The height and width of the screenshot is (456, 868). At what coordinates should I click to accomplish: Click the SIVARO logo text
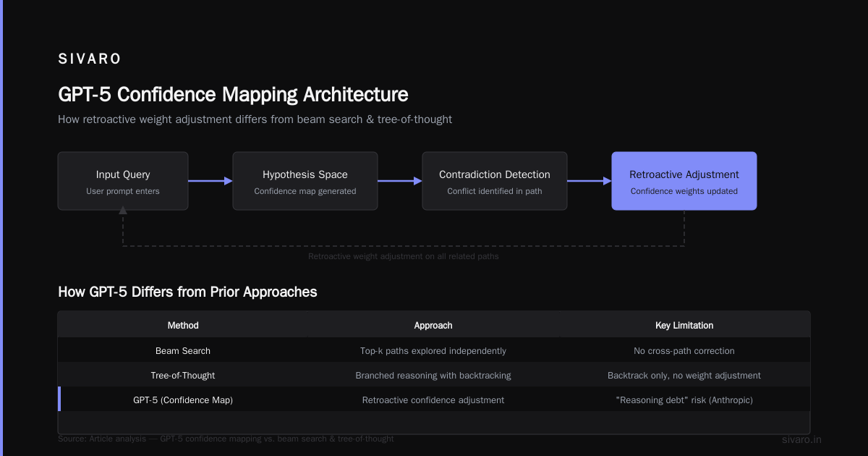pos(90,59)
